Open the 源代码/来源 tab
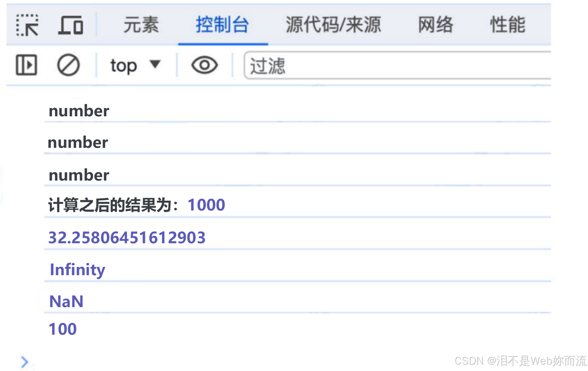The image size is (588, 371). click(x=334, y=25)
